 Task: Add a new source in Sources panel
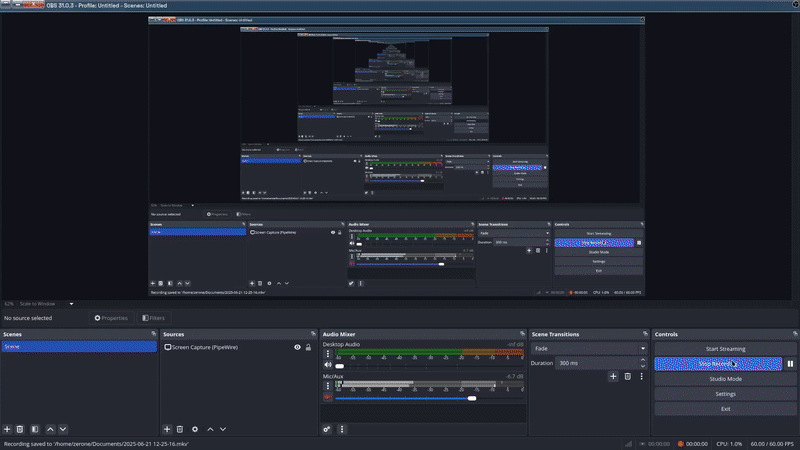point(167,430)
